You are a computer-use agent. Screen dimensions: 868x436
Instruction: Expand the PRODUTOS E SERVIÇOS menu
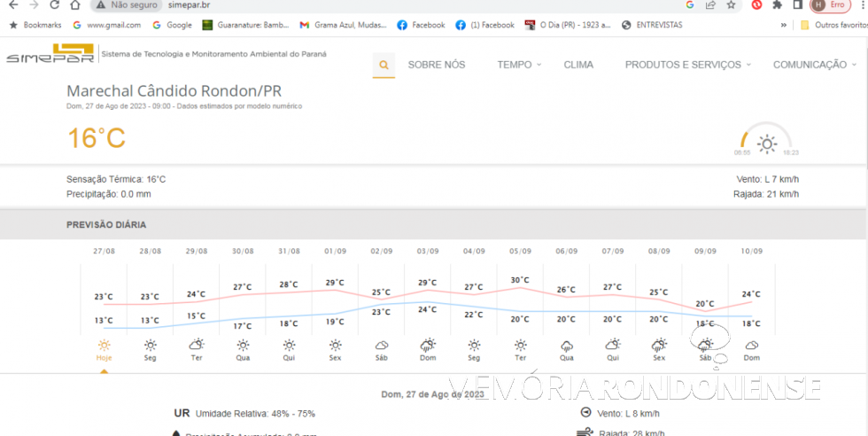coord(687,65)
